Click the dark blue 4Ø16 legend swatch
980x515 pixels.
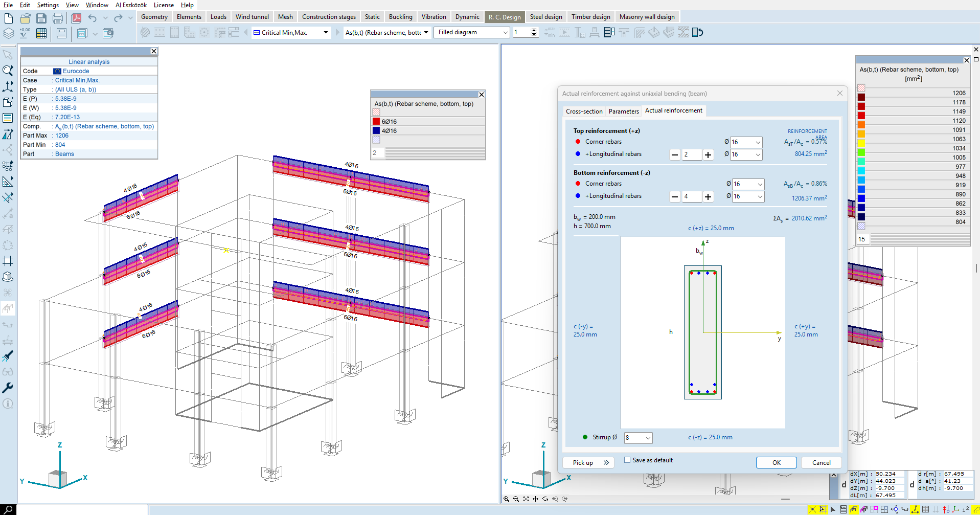[376, 130]
